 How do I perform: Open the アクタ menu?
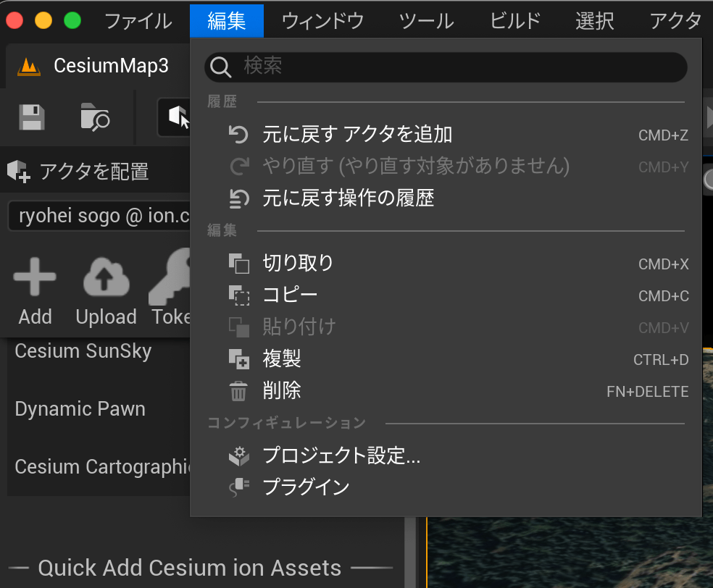(x=675, y=21)
